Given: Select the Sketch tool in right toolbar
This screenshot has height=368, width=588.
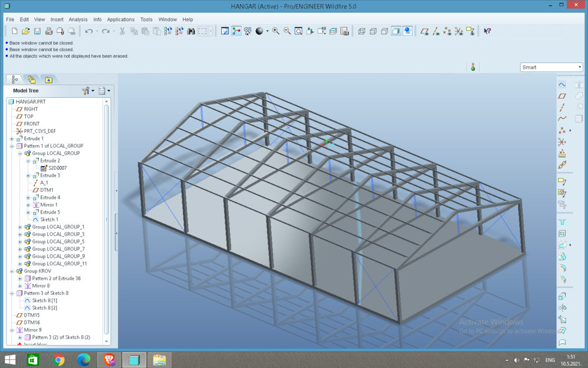Looking at the screenshot, I should (562, 84).
